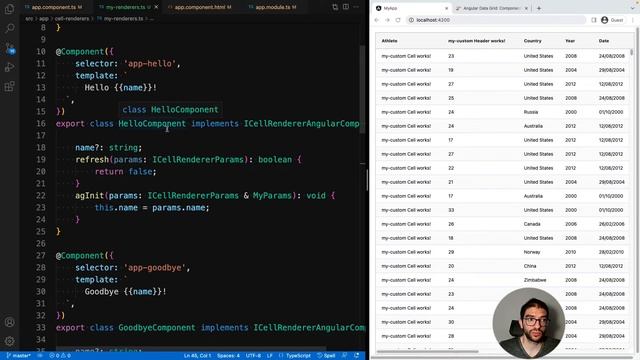Click the compare changes icon in editor toolbar

click(335, 7)
